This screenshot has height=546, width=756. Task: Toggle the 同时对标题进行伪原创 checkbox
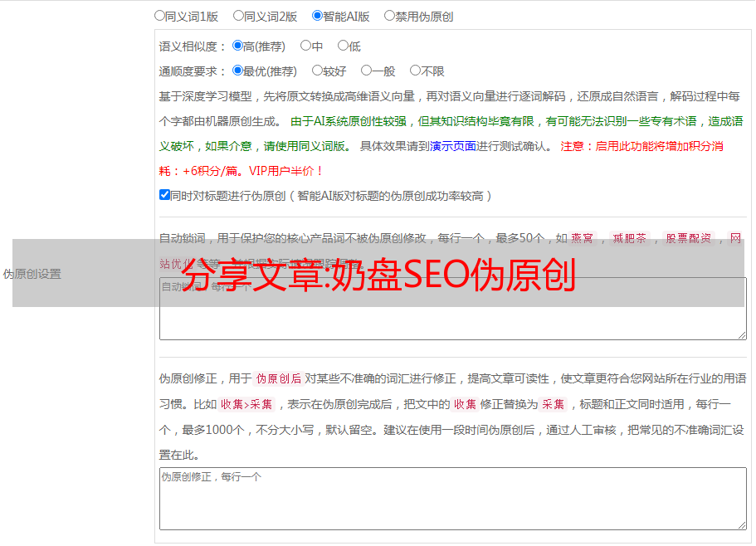point(164,195)
